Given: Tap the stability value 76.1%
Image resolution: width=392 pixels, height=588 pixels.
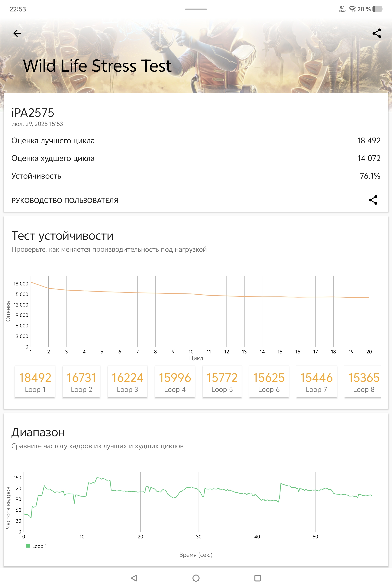Looking at the screenshot, I should click(370, 176).
